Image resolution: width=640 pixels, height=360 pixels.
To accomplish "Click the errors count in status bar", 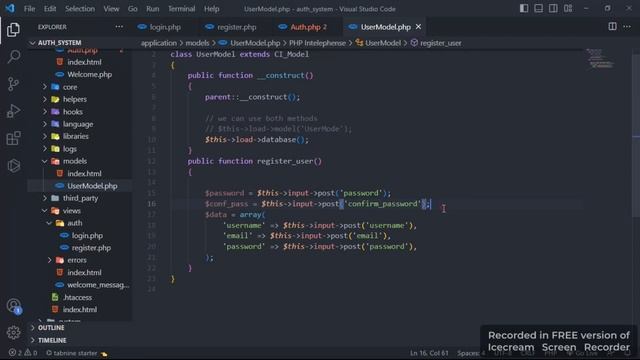I will pyautogui.click(x=23, y=353).
